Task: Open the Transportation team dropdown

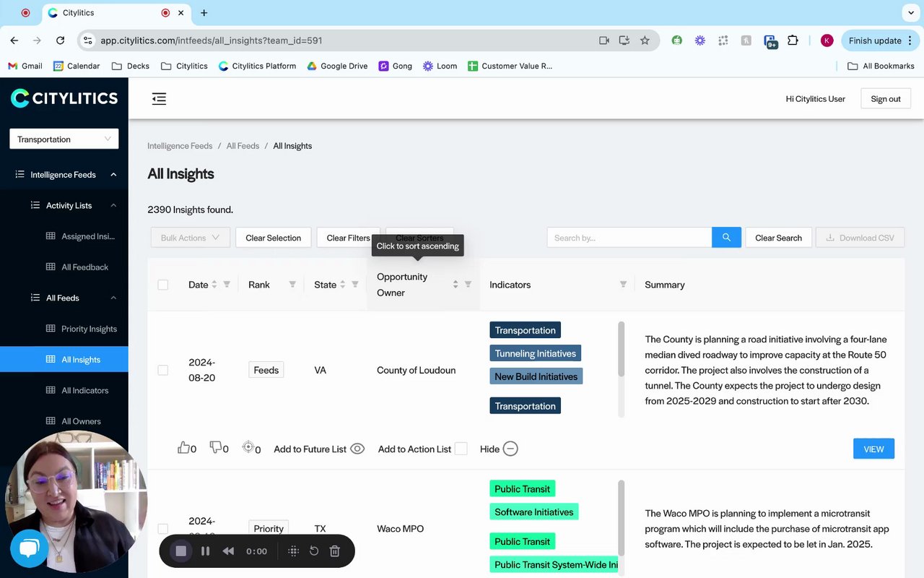Action: pos(64,139)
